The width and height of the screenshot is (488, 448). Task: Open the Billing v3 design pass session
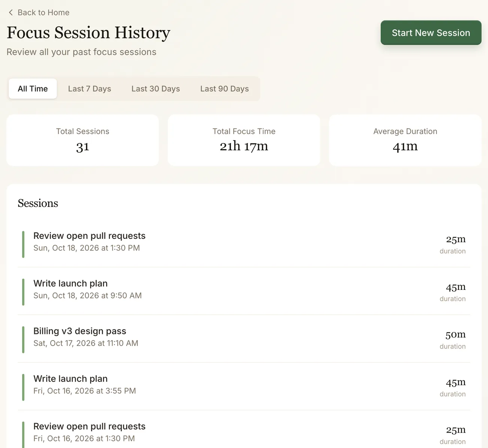pos(244,339)
